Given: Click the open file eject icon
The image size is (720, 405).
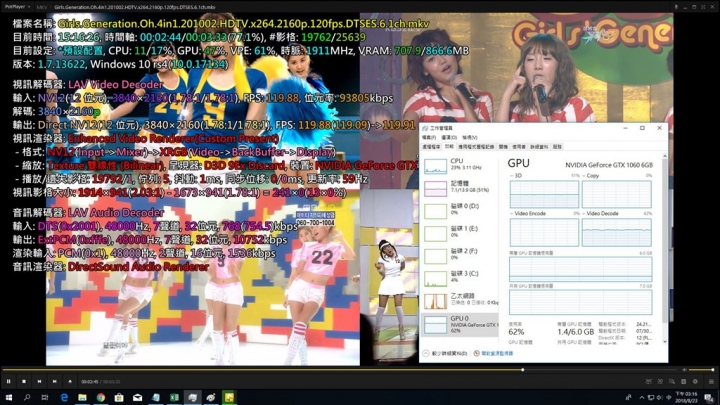Looking at the screenshot, I should (70, 381).
